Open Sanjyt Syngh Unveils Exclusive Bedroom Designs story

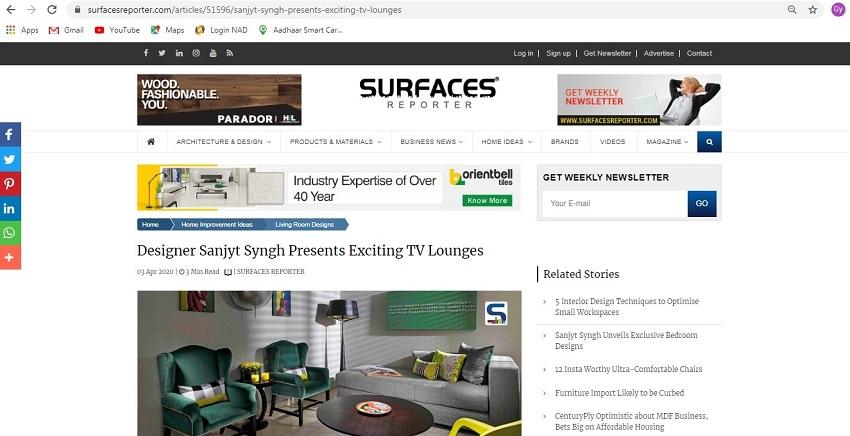[x=626, y=341]
